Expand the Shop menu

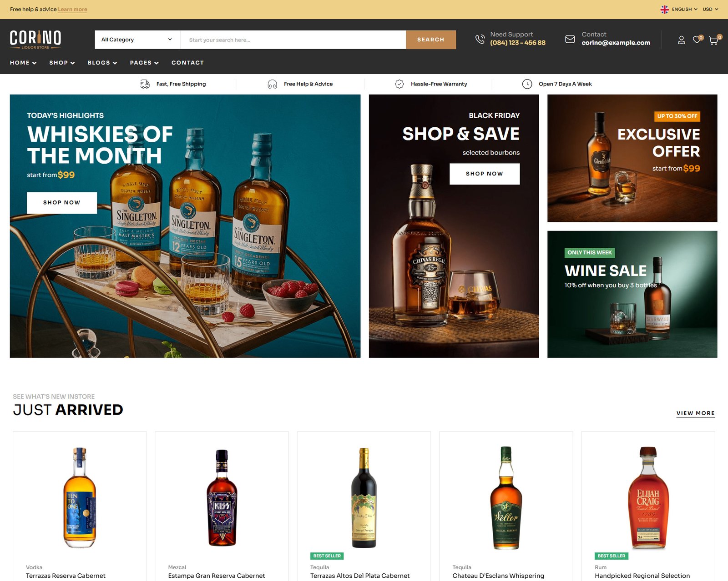pos(62,63)
